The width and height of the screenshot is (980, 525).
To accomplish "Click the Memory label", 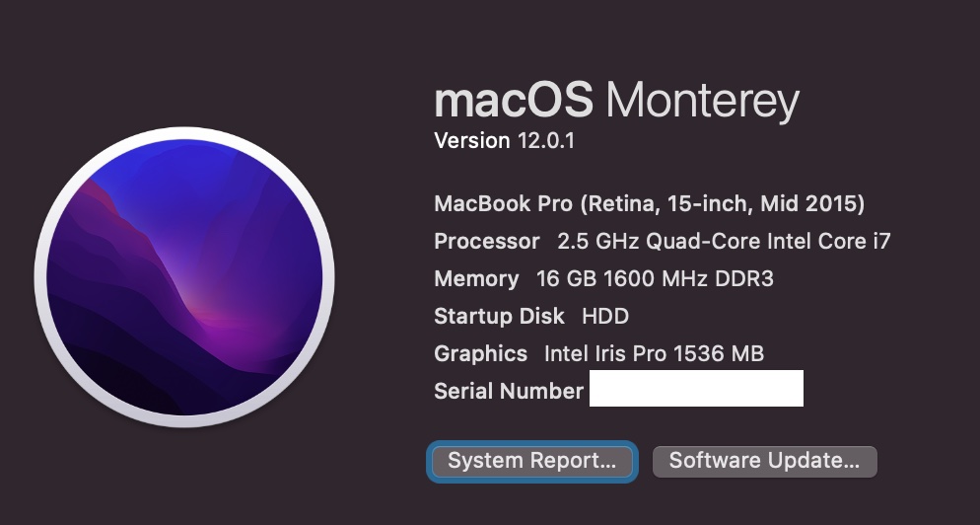I will [476, 279].
